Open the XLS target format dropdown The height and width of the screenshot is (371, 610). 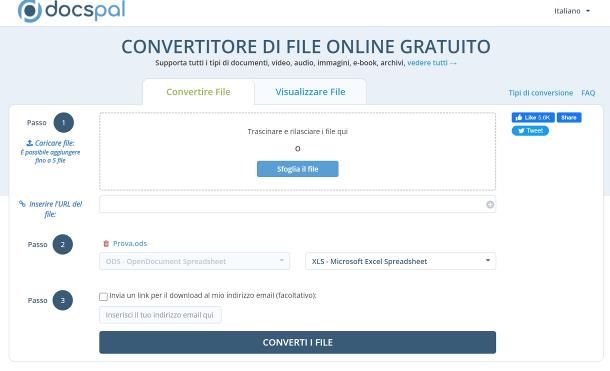[x=401, y=261]
